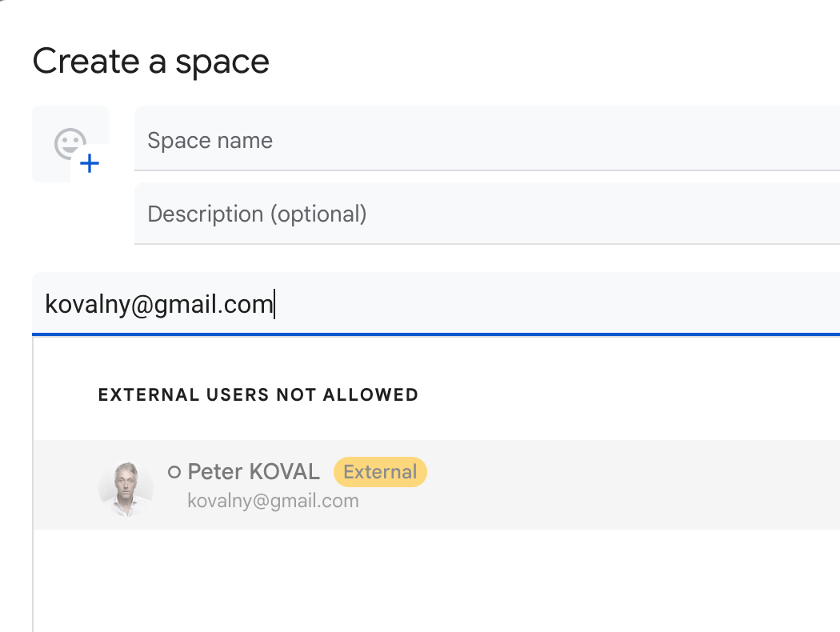The width and height of the screenshot is (840, 632).
Task: Click the Create a space dialog title
Action: point(150,61)
